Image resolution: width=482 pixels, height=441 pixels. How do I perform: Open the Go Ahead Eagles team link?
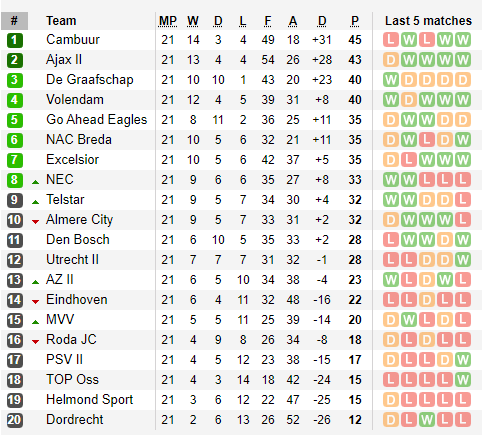tap(97, 120)
